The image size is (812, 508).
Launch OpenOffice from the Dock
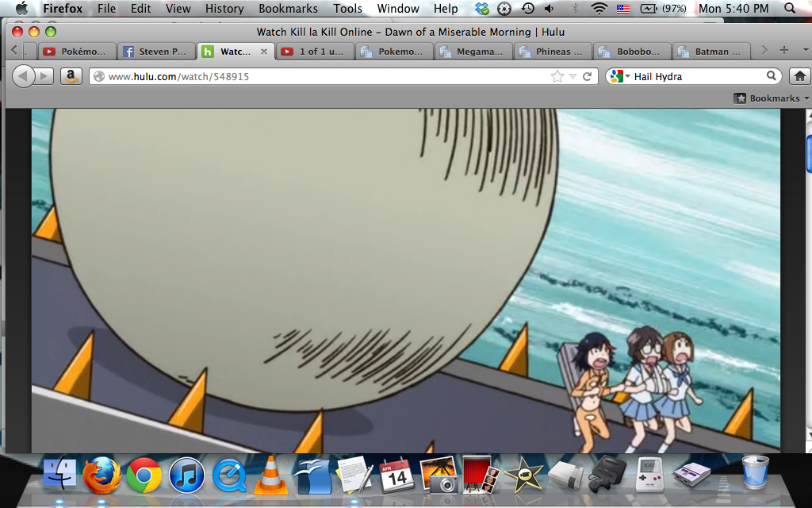tap(312, 475)
